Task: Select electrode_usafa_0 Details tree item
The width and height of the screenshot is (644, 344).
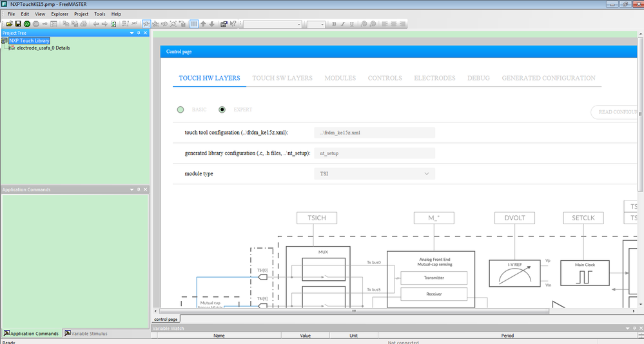Action: pos(43,48)
